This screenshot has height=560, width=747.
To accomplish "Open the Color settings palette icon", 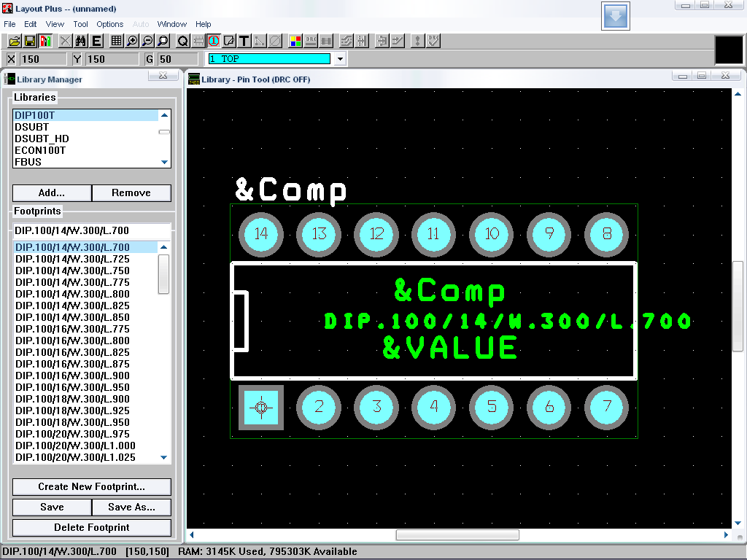I will coord(295,41).
